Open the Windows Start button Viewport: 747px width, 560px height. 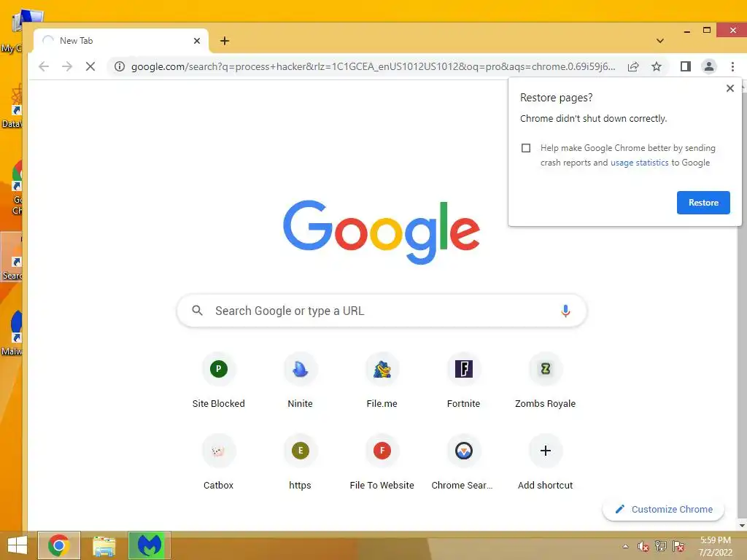pyautogui.click(x=18, y=545)
